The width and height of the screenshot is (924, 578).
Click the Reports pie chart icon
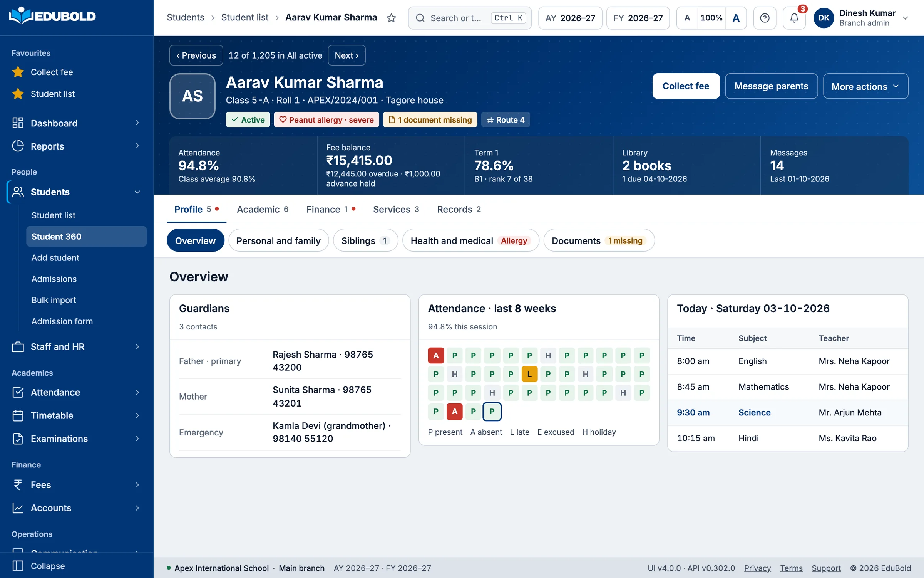18,146
